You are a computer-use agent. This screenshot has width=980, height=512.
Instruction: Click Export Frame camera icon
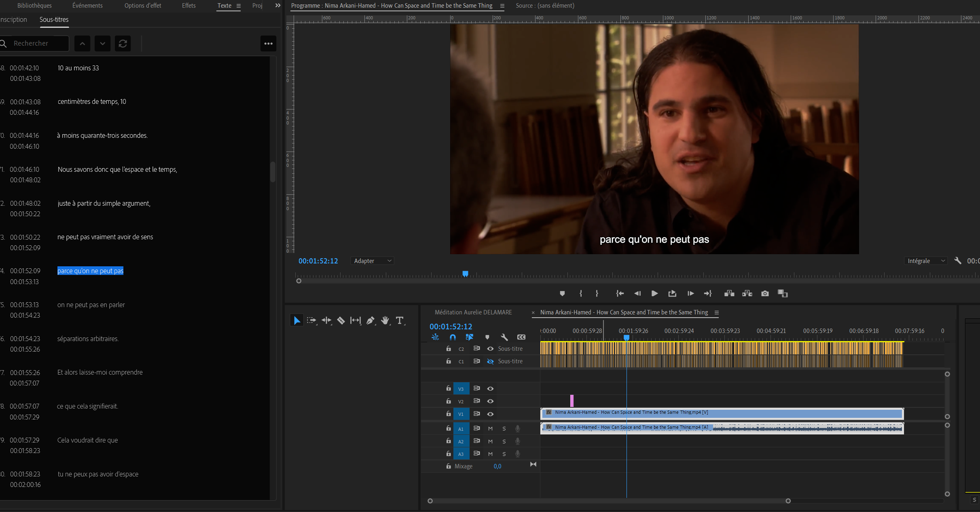pyautogui.click(x=764, y=293)
